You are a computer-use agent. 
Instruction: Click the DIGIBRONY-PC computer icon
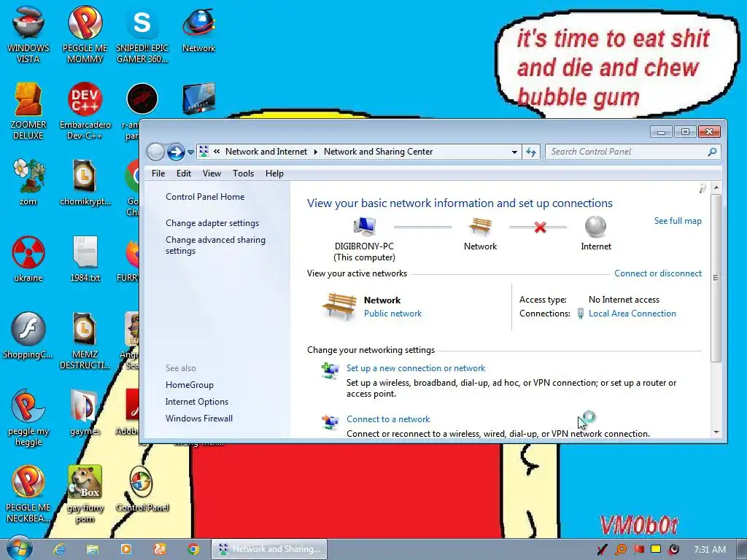pyautogui.click(x=365, y=227)
